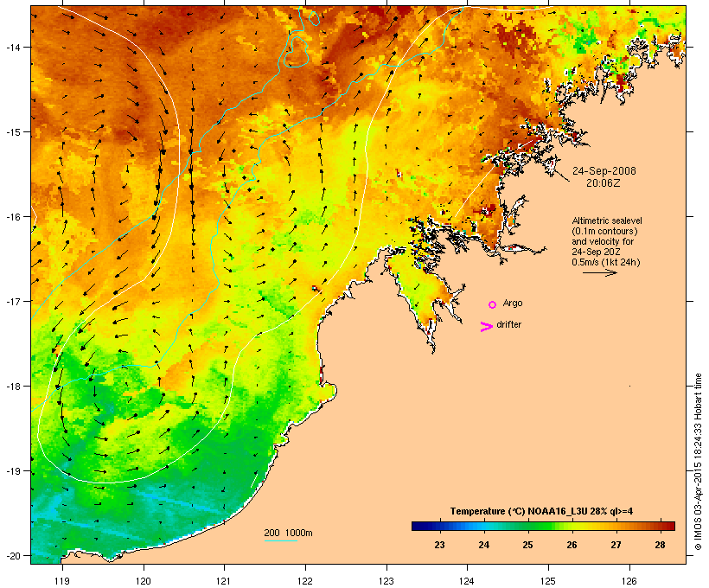This screenshot has width=709, height=588.
Task: Click the '-16' latitude axis label
Action: (x=12, y=217)
